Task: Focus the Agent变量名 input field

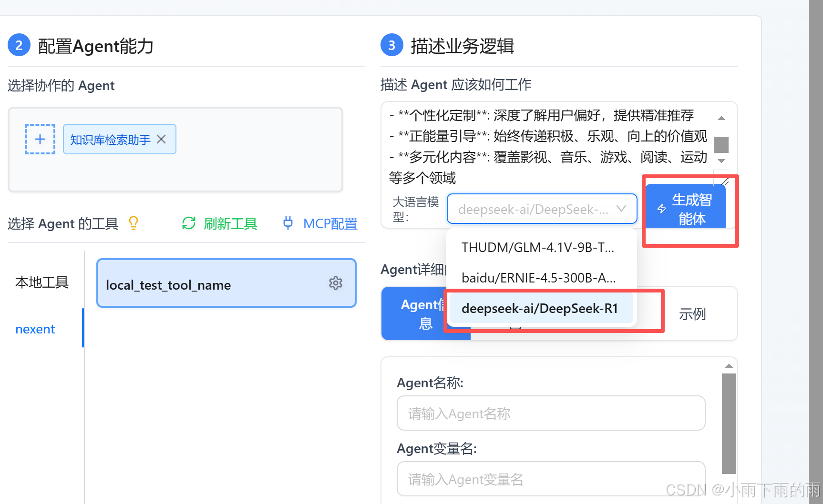Action: (551, 479)
